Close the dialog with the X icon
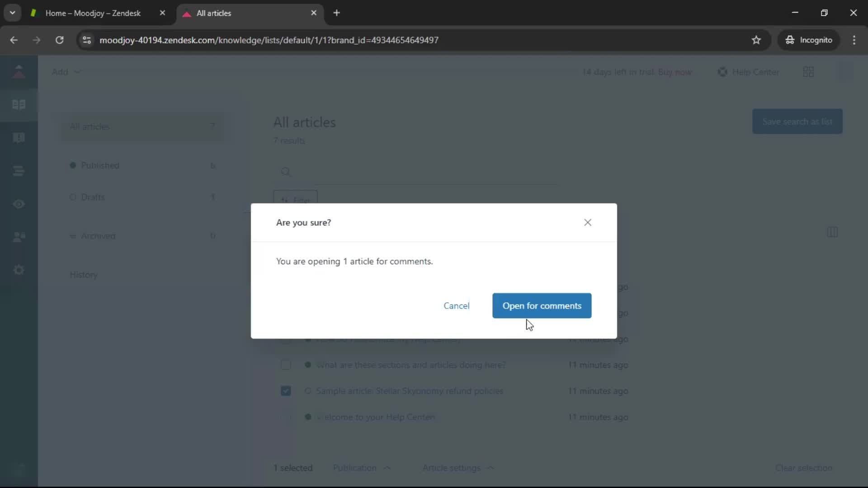This screenshot has height=488, width=868. pos(587,222)
